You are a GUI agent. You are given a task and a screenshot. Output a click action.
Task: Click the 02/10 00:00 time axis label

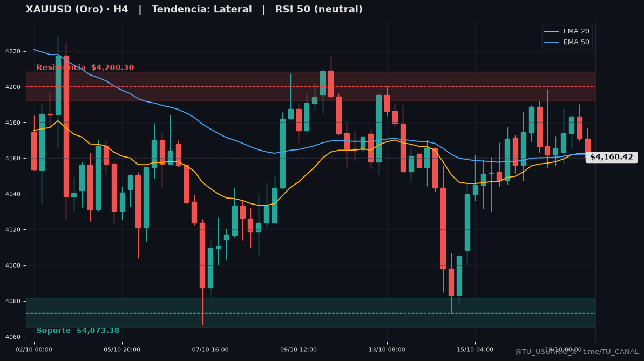coord(34,350)
